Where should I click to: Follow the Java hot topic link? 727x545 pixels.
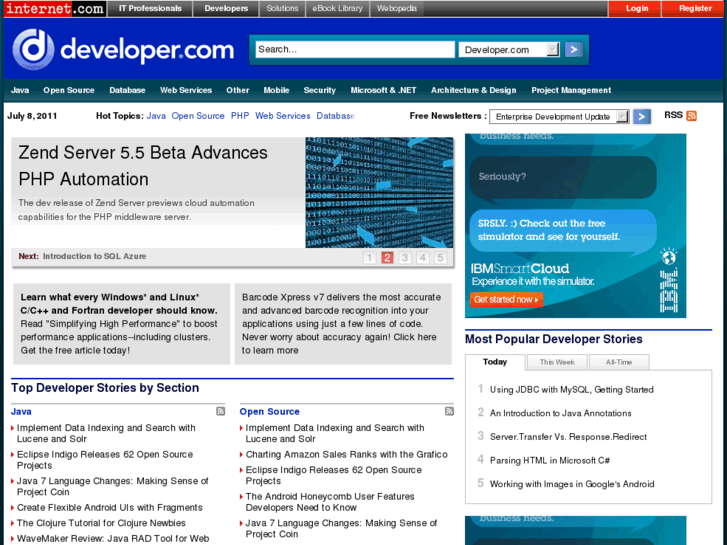tap(156, 116)
